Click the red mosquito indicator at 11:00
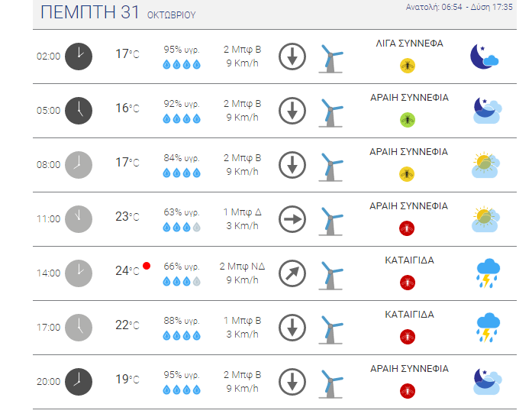This screenshot has height=417, width=532. point(407,228)
